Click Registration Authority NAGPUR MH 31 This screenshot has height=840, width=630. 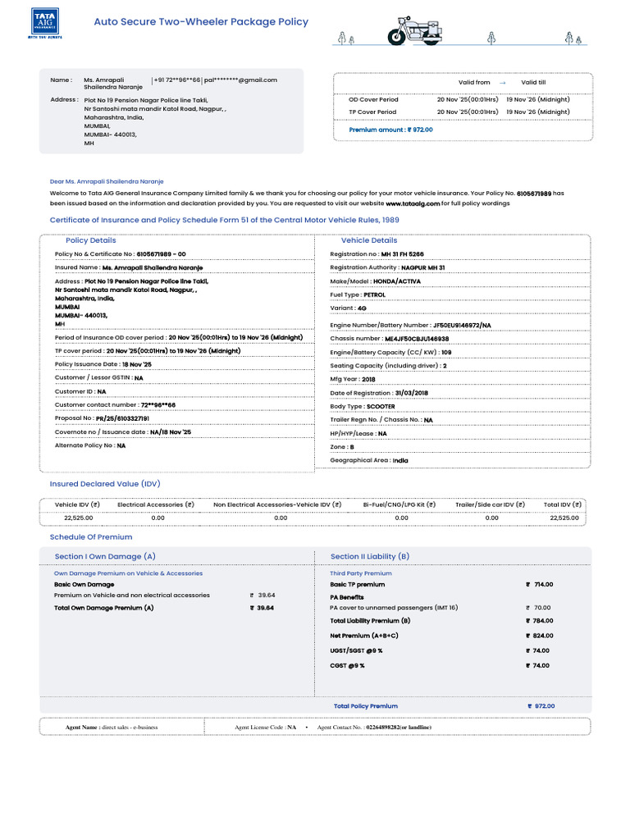click(x=387, y=267)
